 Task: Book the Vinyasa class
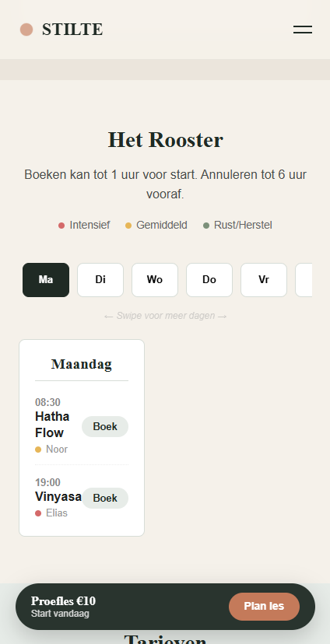(x=105, y=498)
